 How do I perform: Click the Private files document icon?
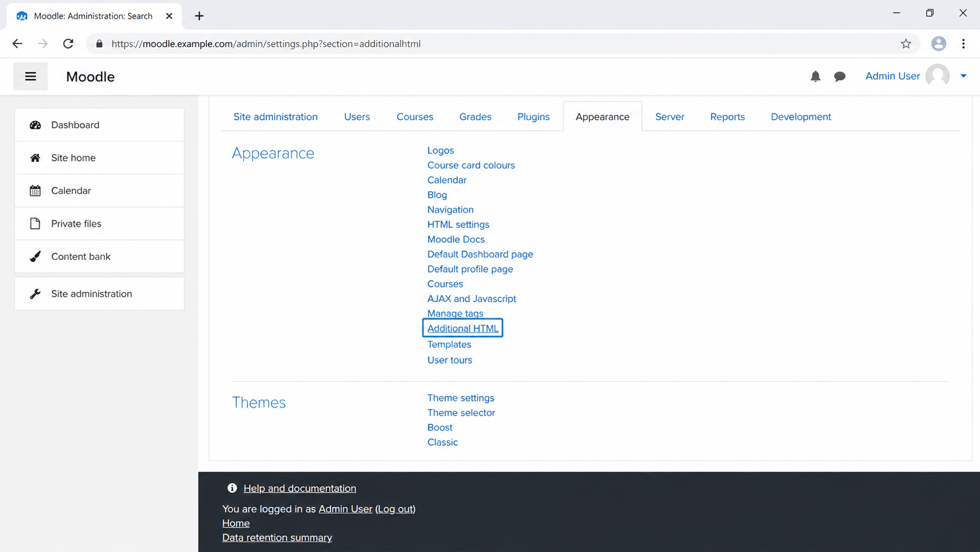(x=35, y=223)
